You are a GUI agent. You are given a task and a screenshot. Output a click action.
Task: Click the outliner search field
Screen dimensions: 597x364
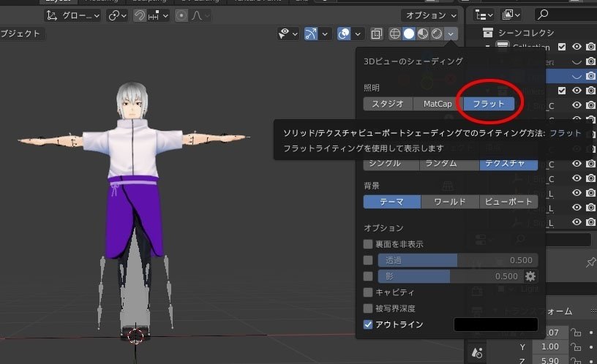coord(566,15)
